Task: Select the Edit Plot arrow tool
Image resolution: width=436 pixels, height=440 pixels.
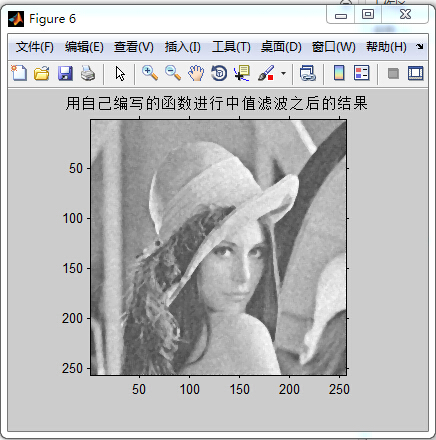Action: 120,73
